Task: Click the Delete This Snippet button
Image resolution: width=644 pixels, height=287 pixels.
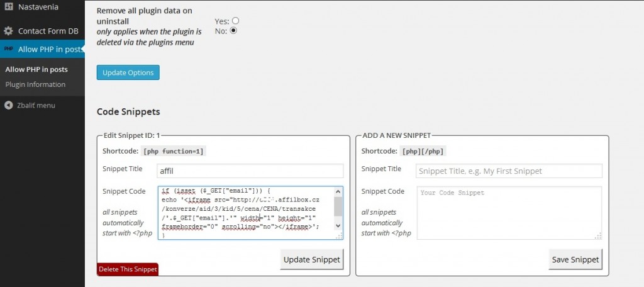Action: 128,269
